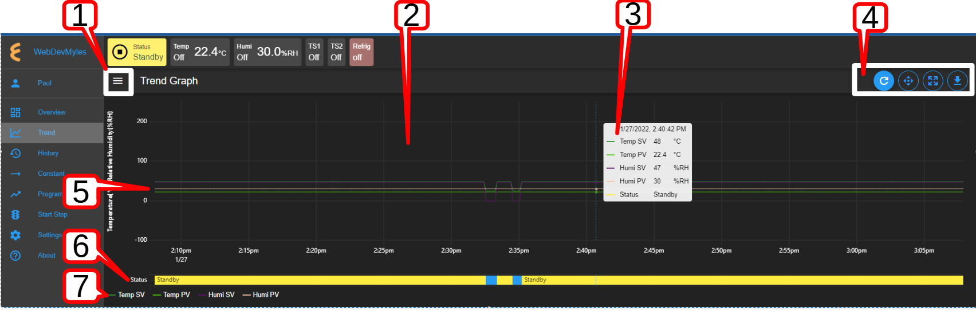Screen dimensions: 980x310
Task: Toggle Humi SV series in legend
Action: pyautogui.click(x=217, y=295)
